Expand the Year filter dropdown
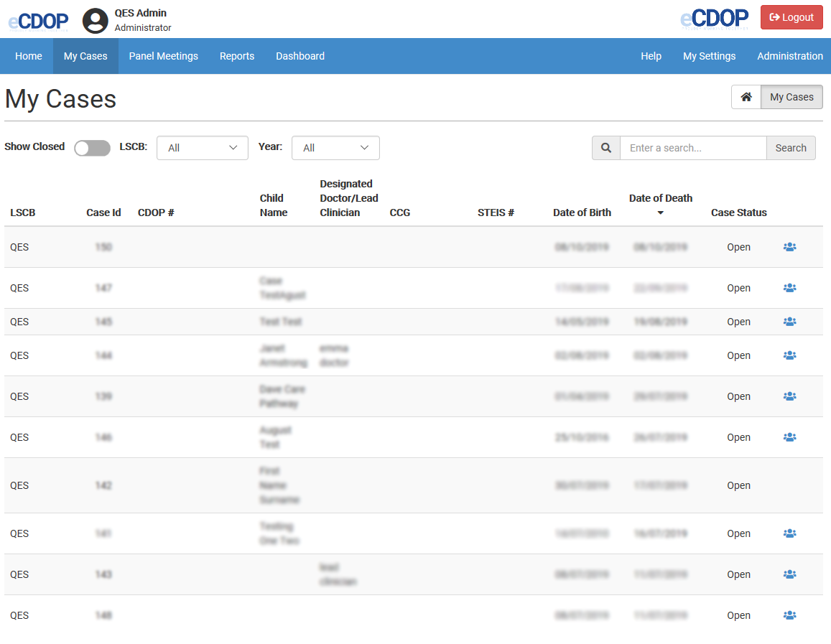 (x=335, y=148)
